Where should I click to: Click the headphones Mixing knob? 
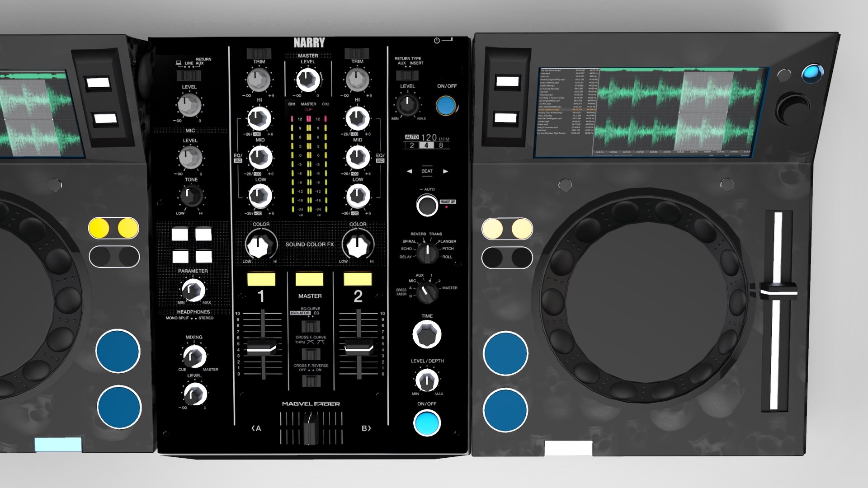click(x=194, y=356)
